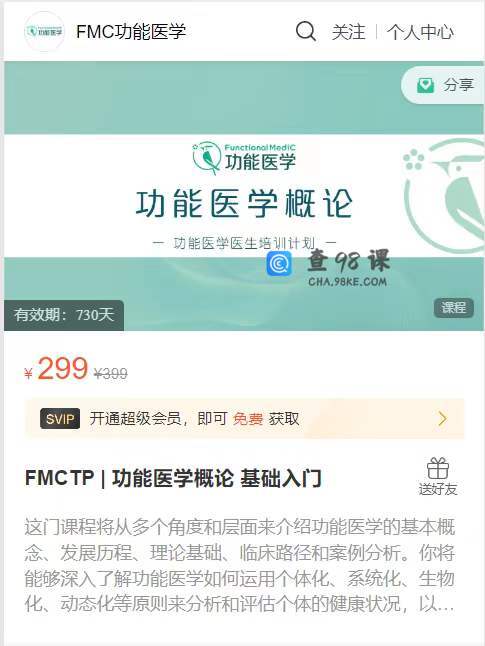Screen dimensions: 485x646
Task: Open the FMC功能医学 shop avatar logo
Action: pos(44,31)
